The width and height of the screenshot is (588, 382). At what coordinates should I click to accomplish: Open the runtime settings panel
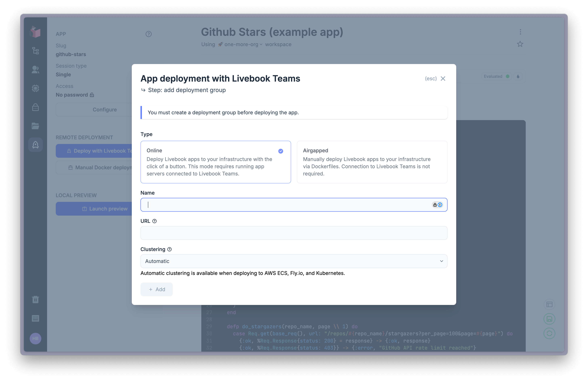35,88
